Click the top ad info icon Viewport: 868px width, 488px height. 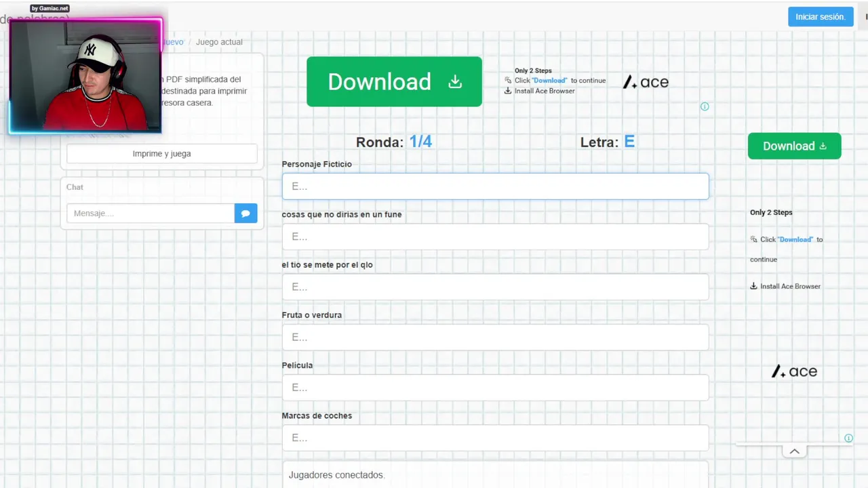pyautogui.click(x=705, y=106)
